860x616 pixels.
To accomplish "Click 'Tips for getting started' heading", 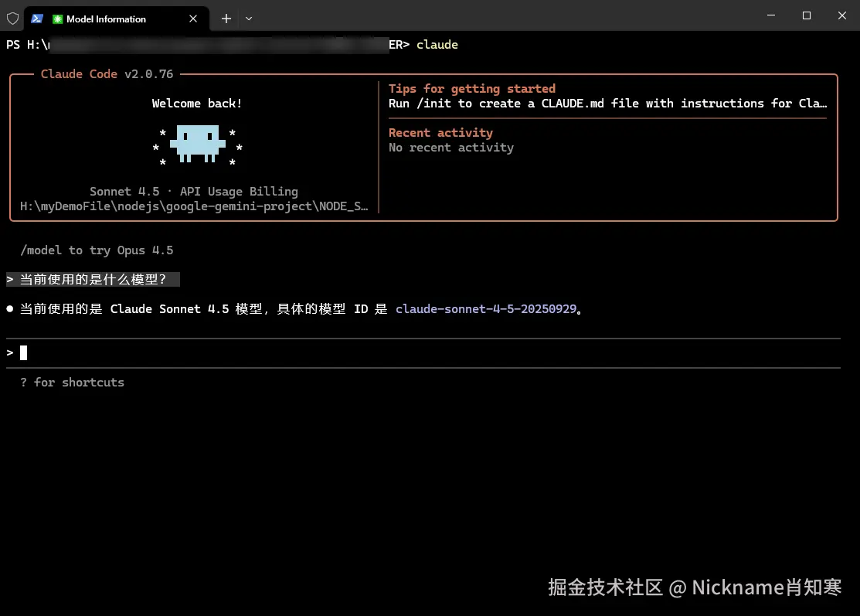I will coord(472,89).
